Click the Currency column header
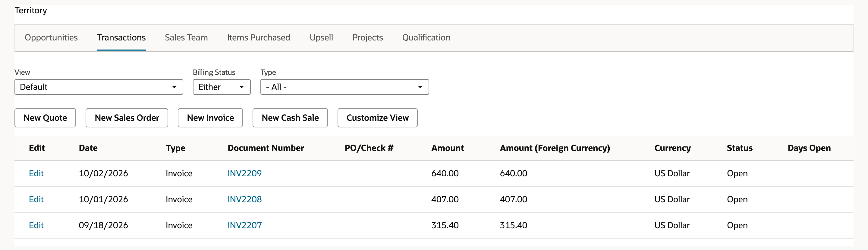Screen dimensions: 868x250 point(673,148)
